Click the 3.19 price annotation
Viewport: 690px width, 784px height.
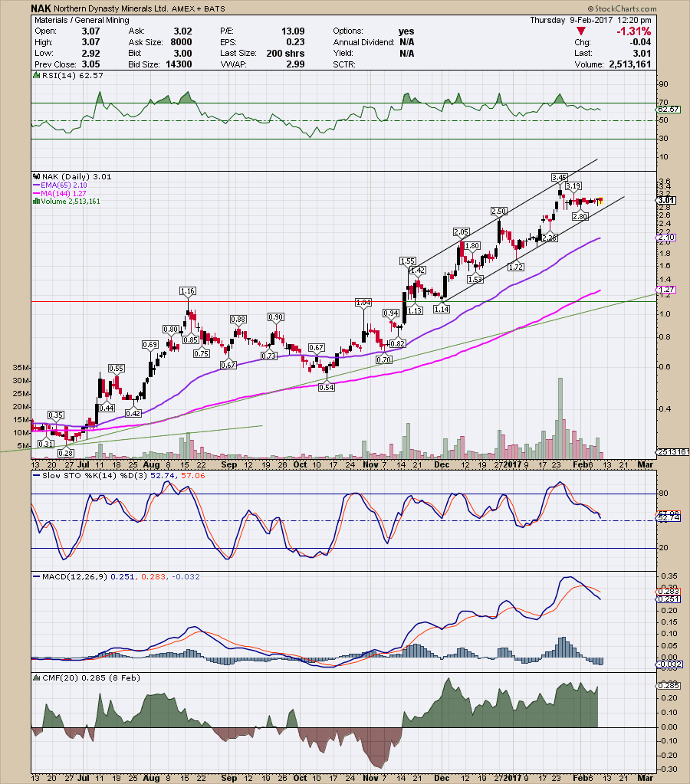[x=573, y=186]
